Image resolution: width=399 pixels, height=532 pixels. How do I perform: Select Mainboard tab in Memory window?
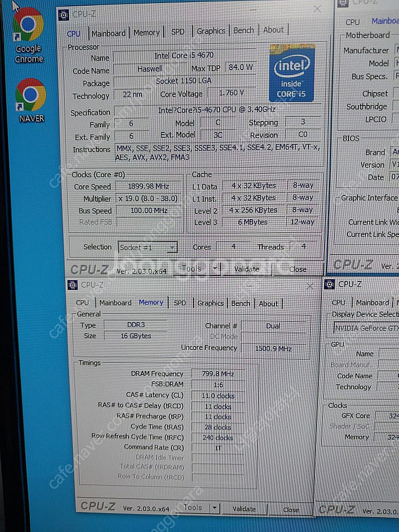(x=115, y=303)
